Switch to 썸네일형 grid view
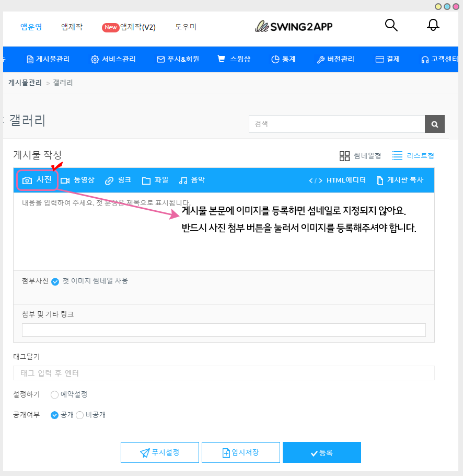Viewport: 463px width, 476px height. pos(360,156)
